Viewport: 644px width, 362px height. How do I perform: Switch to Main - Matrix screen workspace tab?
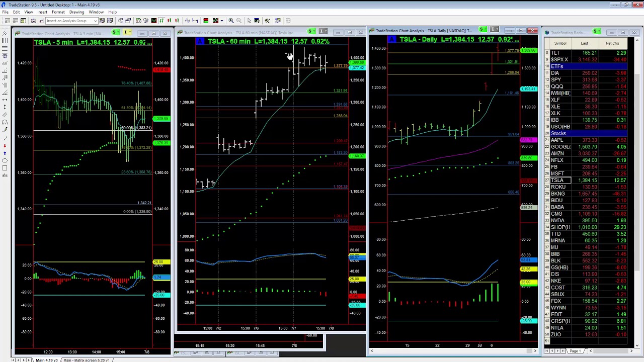pos(88,359)
